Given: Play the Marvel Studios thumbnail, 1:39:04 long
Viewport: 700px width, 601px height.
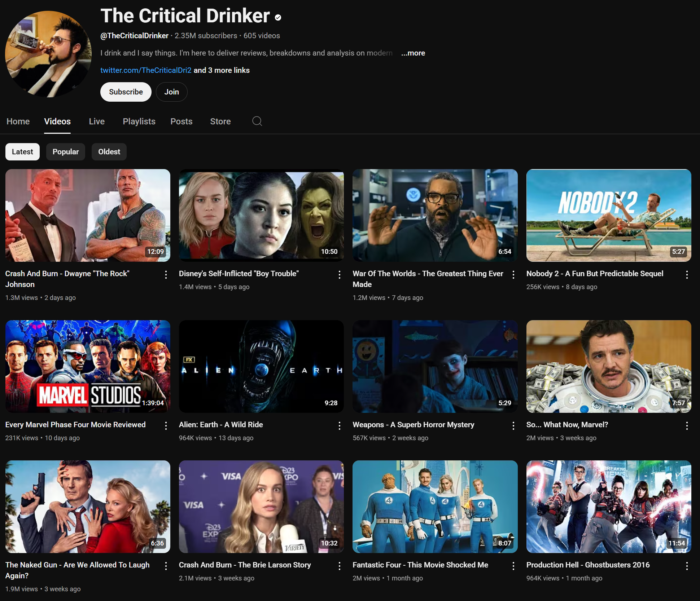Looking at the screenshot, I should (x=88, y=366).
